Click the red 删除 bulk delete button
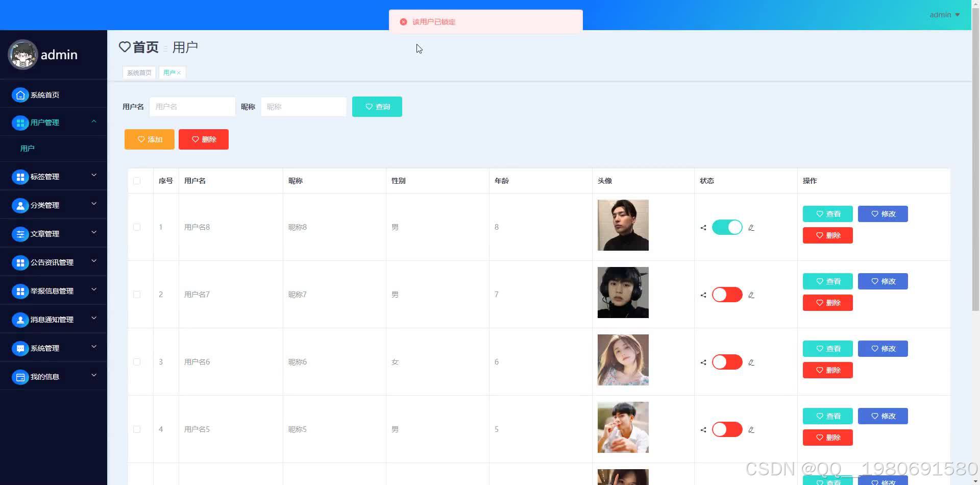The image size is (980, 485). pyautogui.click(x=204, y=139)
